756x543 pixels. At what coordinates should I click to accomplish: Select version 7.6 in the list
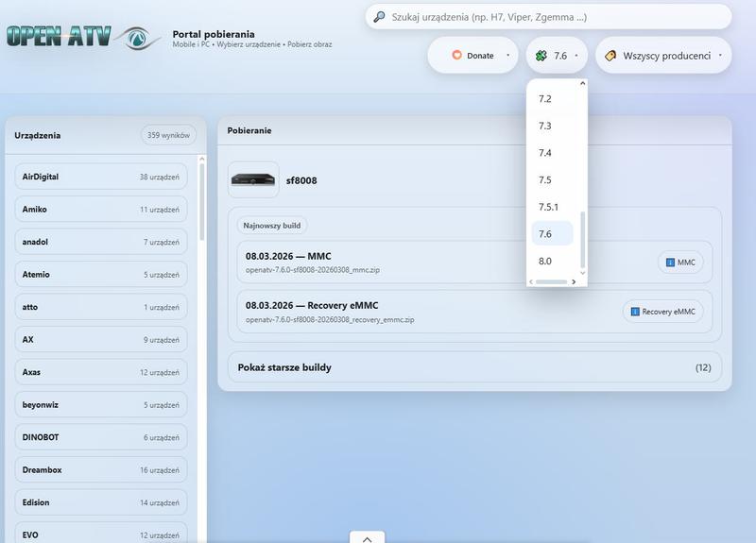click(552, 233)
